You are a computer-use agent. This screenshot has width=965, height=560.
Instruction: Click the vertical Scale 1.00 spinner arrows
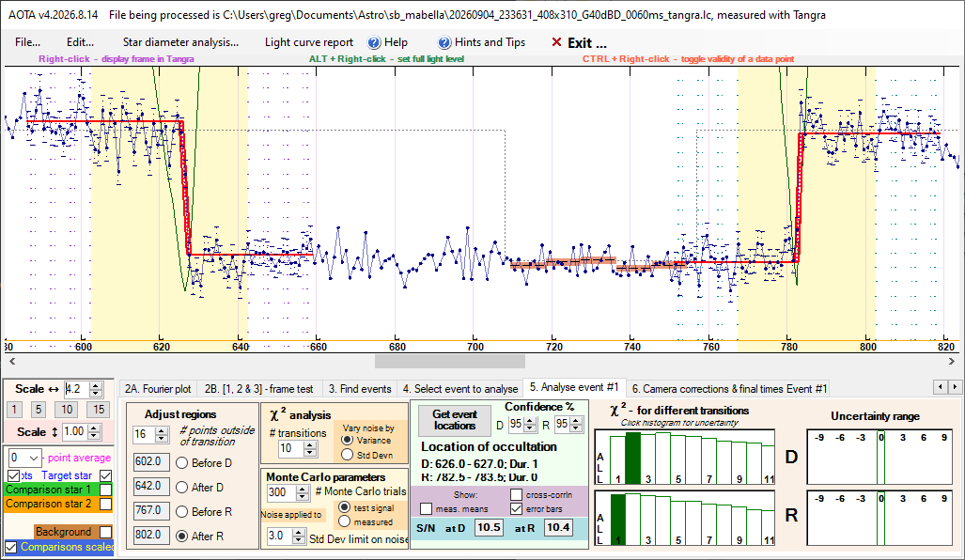pos(94,432)
